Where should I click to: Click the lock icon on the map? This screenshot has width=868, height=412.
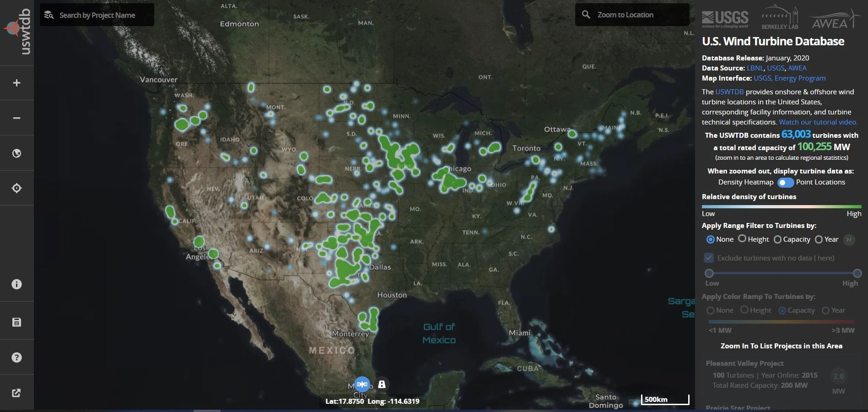click(x=382, y=384)
